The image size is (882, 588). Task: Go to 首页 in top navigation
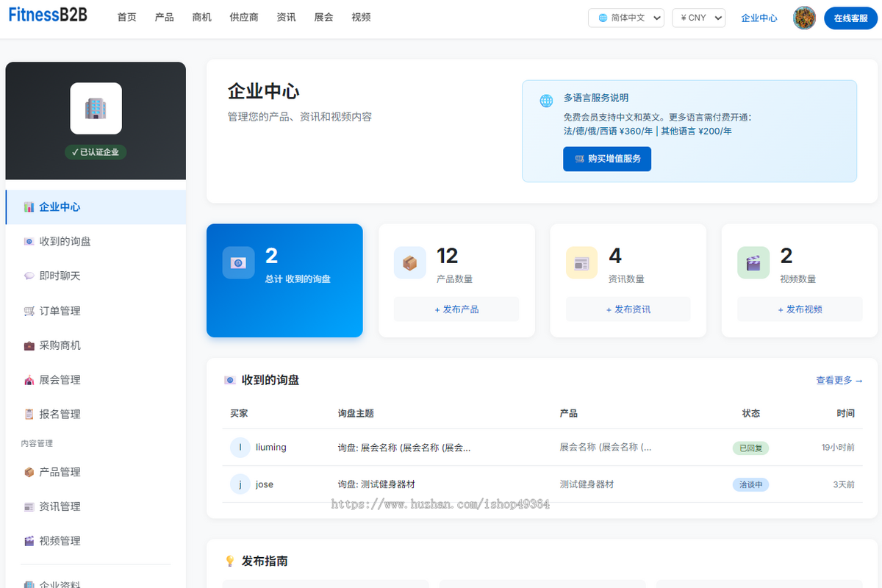click(x=127, y=18)
